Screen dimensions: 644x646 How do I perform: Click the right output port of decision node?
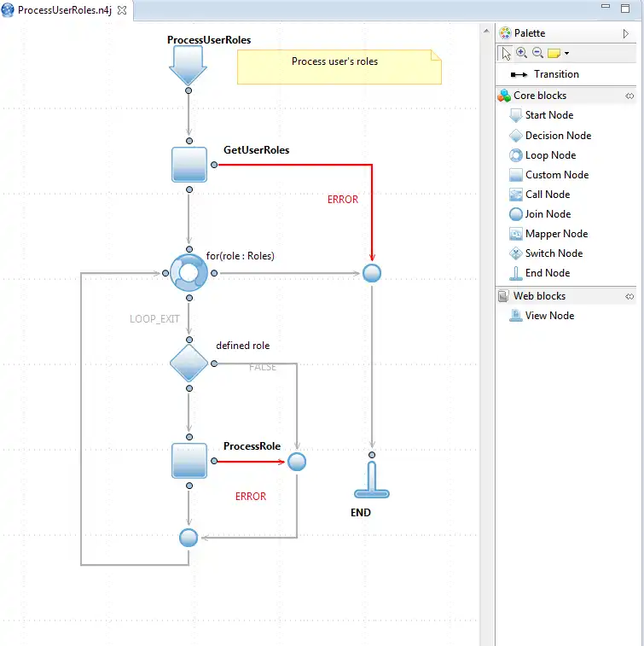(214, 364)
